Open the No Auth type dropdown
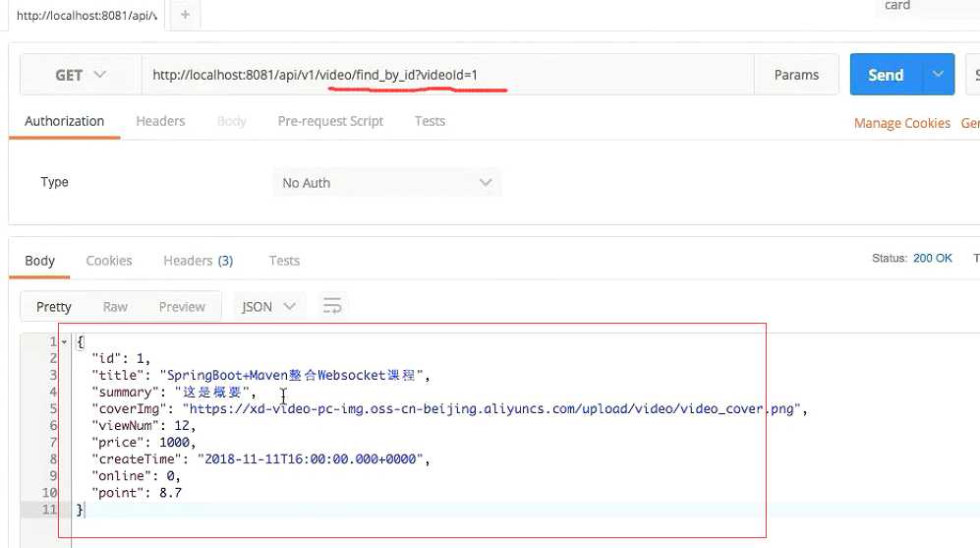 point(387,183)
